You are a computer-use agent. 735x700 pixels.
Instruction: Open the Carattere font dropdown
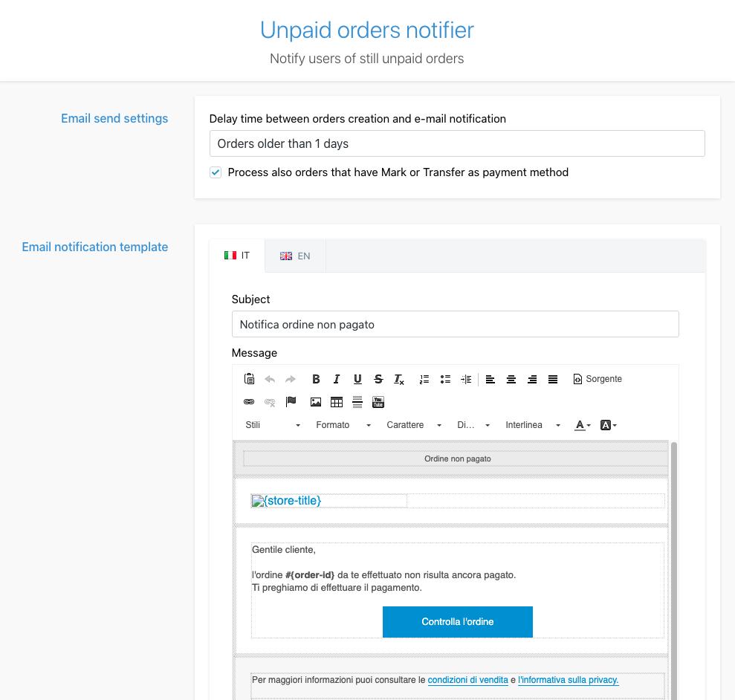click(413, 425)
